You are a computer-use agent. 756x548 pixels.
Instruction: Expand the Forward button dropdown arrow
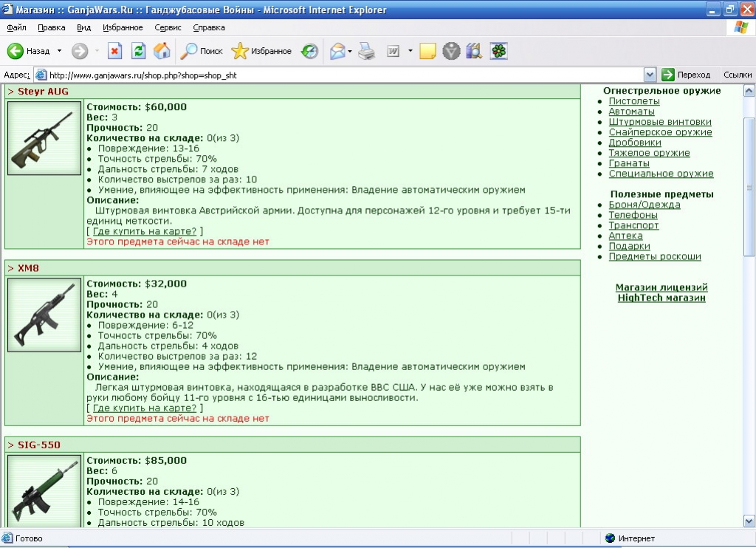click(97, 51)
